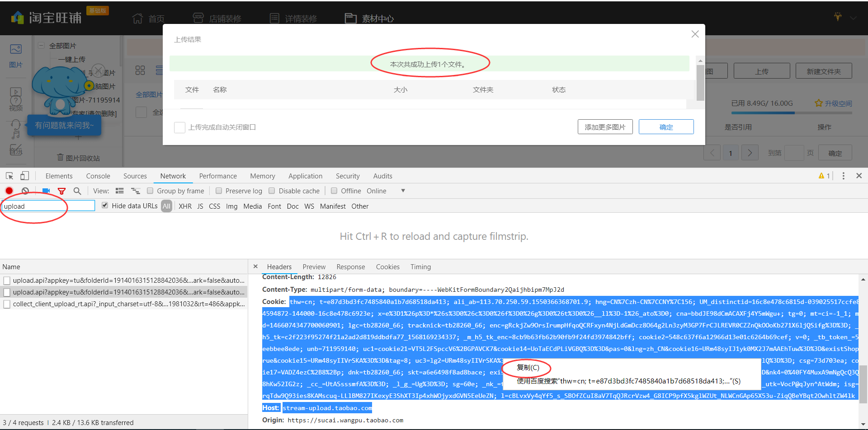The image size is (868, 430).
Task: Open the network throttling dropdown arrow
Action: click(x=403, y=191)
